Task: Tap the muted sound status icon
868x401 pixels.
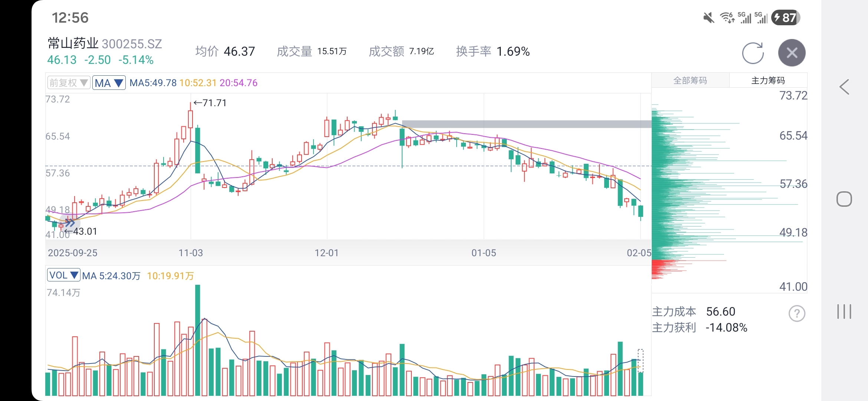Action: [x=708, y=17]
